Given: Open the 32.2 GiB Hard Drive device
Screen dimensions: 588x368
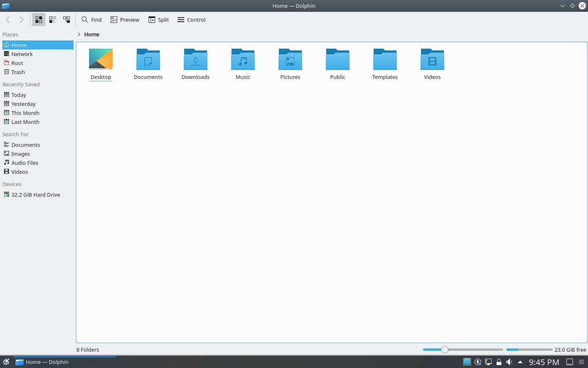Looking at the screenshot, I should point(36,195).
